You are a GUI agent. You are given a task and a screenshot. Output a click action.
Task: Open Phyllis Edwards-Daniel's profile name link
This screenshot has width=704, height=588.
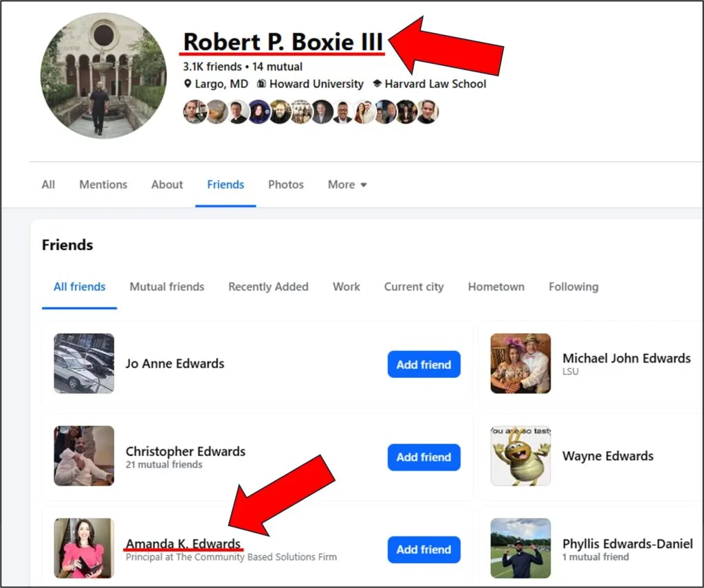click(628, 543)
